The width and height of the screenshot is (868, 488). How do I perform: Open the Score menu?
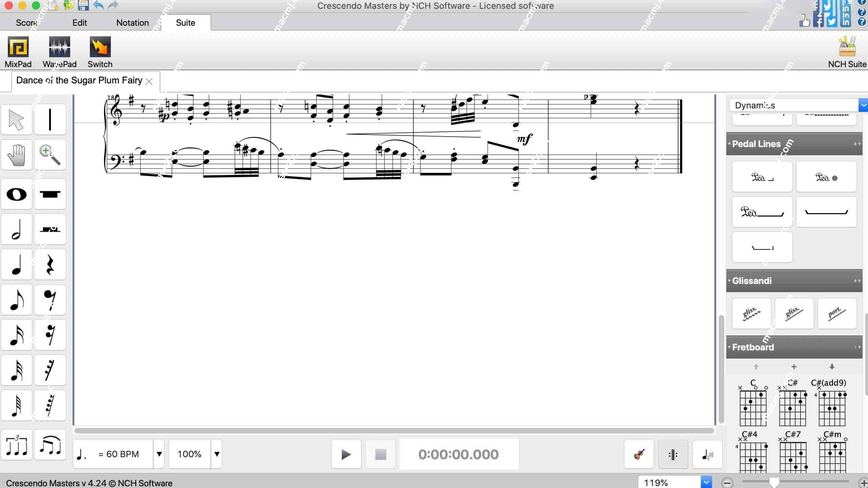[x=27, y=23]
